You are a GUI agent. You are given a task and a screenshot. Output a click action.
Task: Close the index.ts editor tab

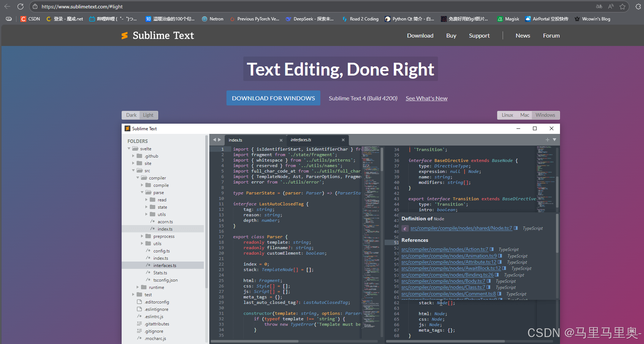(281, 140)
